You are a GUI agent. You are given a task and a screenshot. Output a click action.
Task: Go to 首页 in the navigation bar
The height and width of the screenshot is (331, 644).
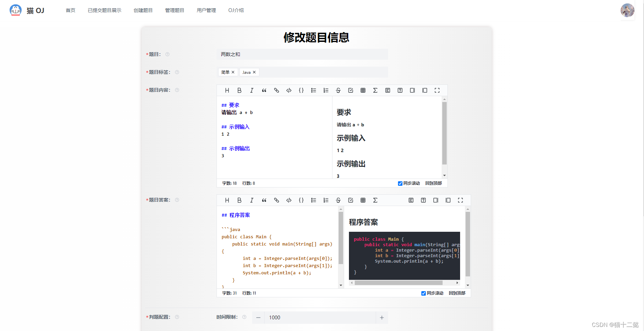(x=71, y=10)
